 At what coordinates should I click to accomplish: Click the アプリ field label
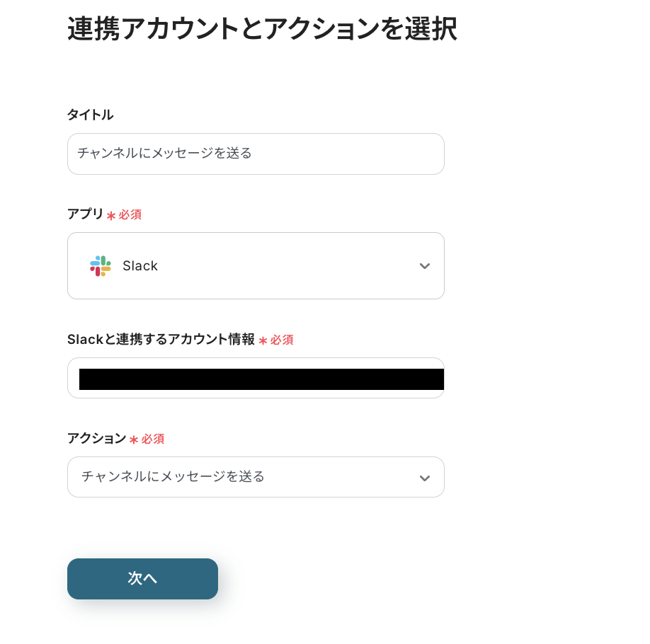tap(86, 214)
